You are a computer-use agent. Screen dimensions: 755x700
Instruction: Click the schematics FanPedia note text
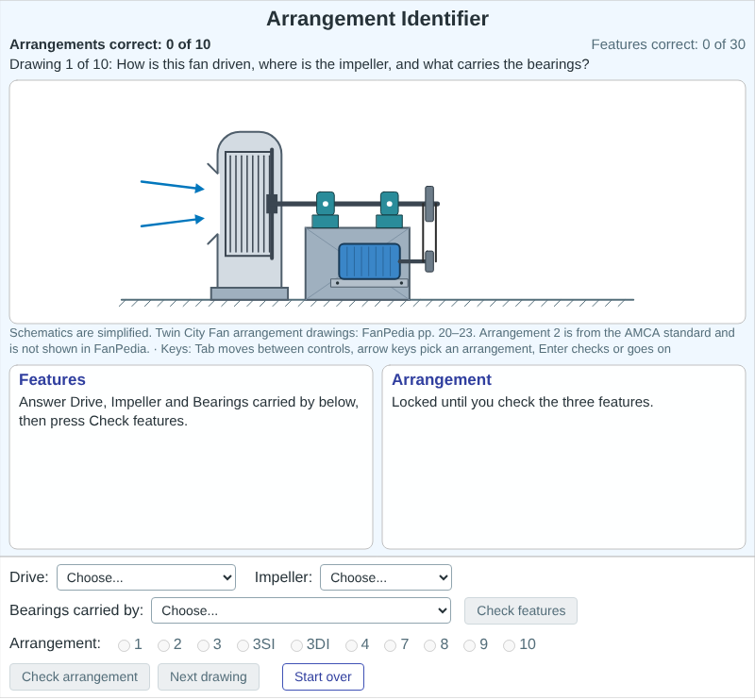(x=372, y=341)
